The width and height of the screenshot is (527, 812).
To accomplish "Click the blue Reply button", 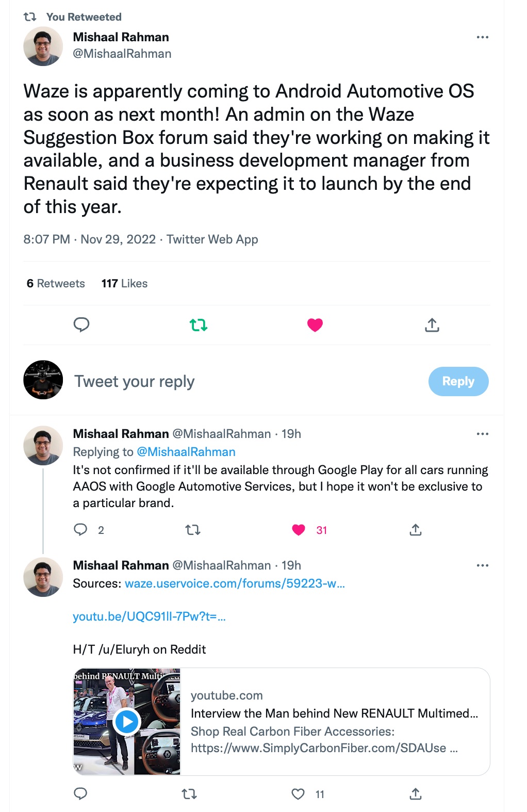I will [x=458, y=381].
